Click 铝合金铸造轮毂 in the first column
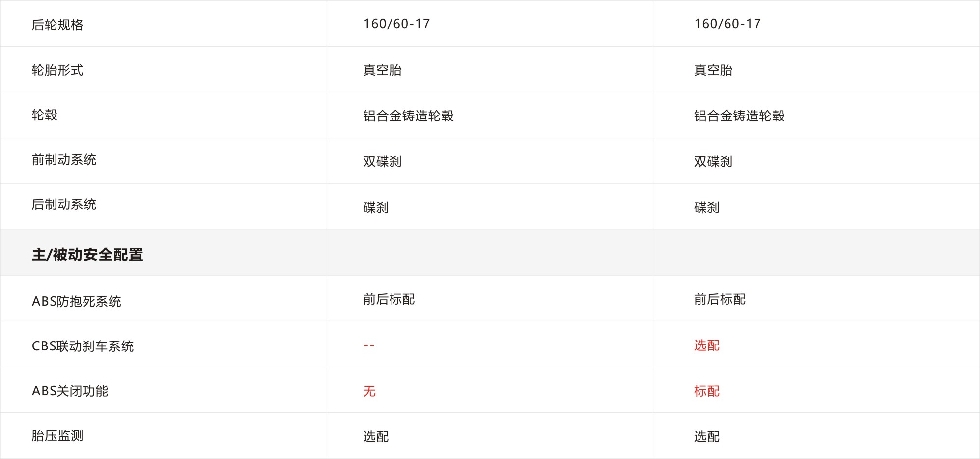The height and width of the screenshot is (459, 980). (409, 116)
